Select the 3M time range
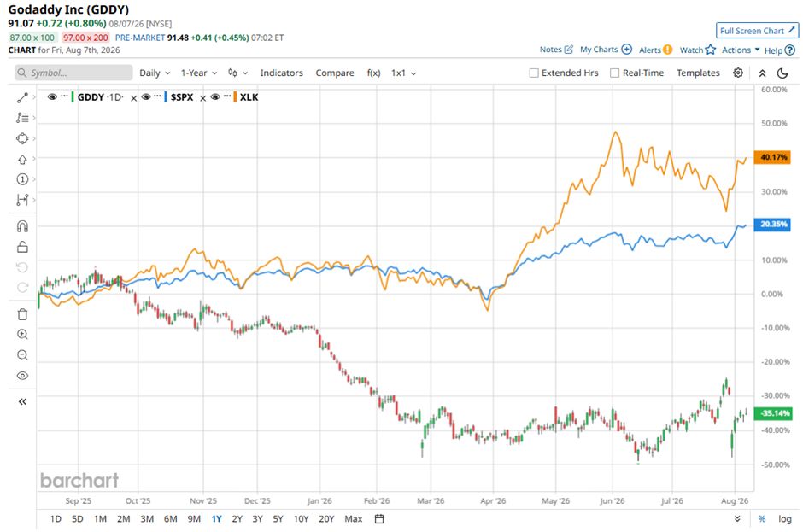This screenshot has height=532, width=803. (x=147, y=518)
